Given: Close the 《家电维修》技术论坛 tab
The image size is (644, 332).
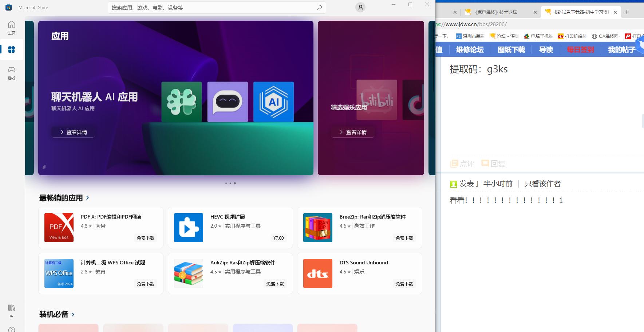Looking at the screenshot, I should click(x=535, y=12).
